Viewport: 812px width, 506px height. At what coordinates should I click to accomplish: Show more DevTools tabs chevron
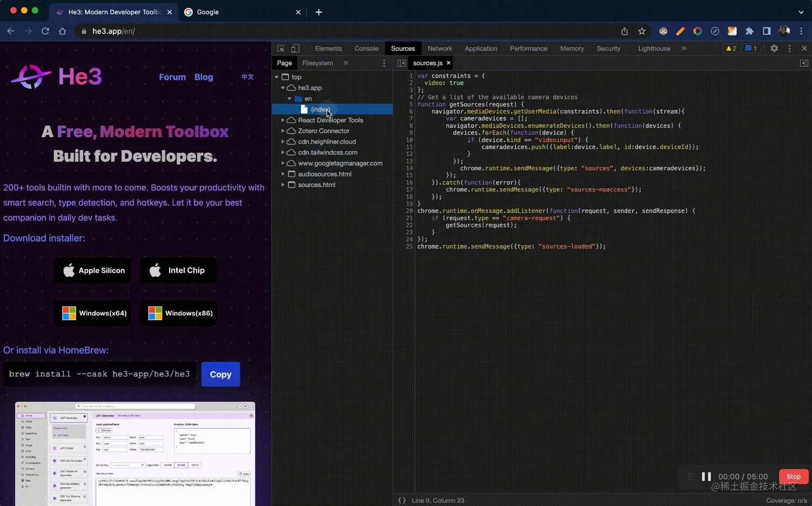point(684,48)
